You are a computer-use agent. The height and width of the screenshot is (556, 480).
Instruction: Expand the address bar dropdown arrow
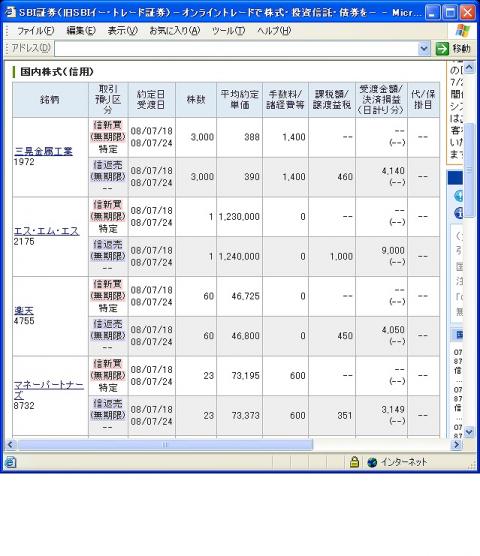(x=424, y=49)
